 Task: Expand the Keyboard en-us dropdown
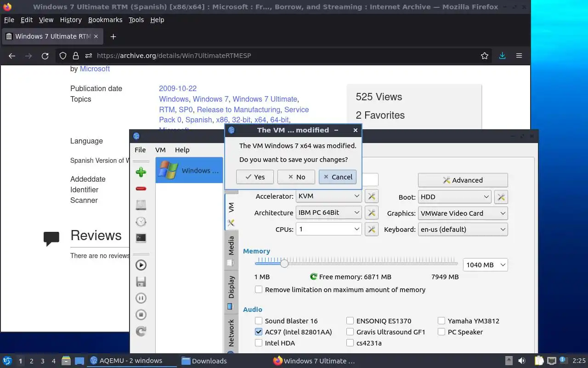463,230
